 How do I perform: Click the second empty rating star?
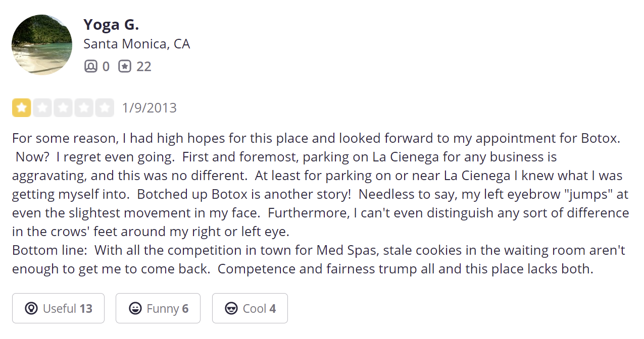[42, 108]
